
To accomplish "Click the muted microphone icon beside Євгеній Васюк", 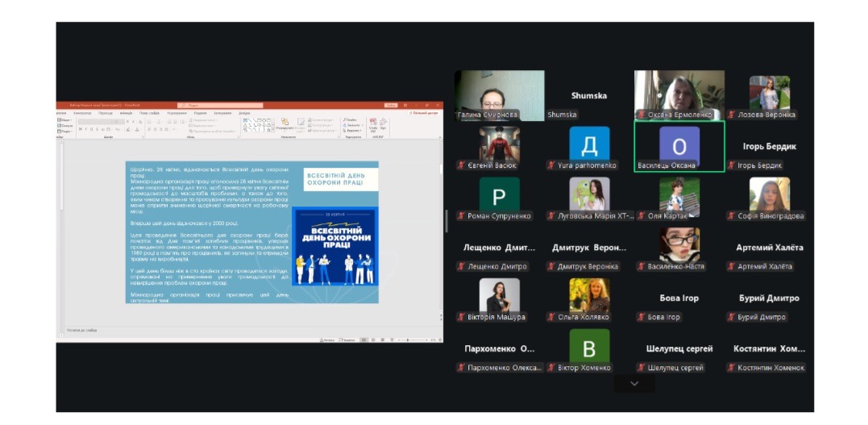I will [462, 165].
